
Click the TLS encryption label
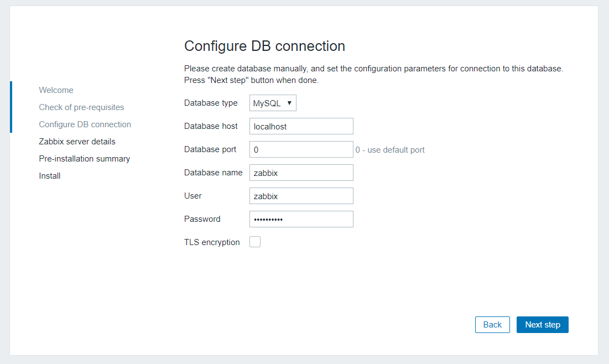tap(212, 242)
